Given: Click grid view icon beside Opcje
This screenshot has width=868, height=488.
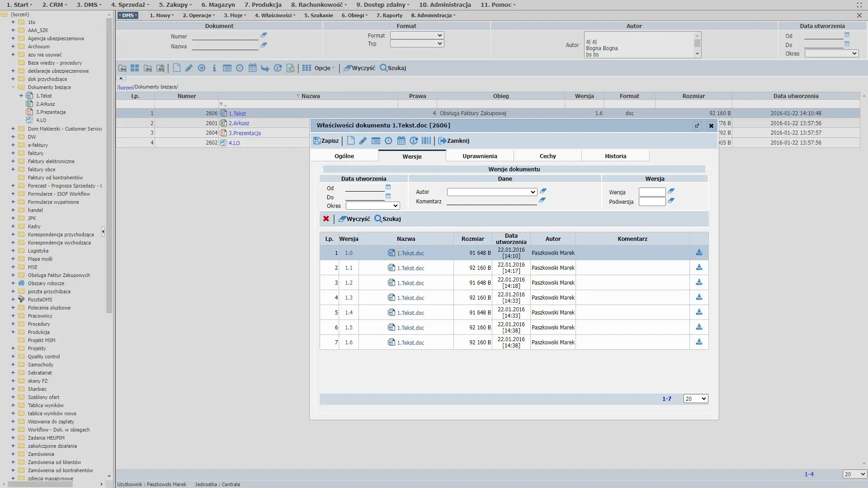Looking at the screenshot, I should pyautogui.click(x=307, y=68).
